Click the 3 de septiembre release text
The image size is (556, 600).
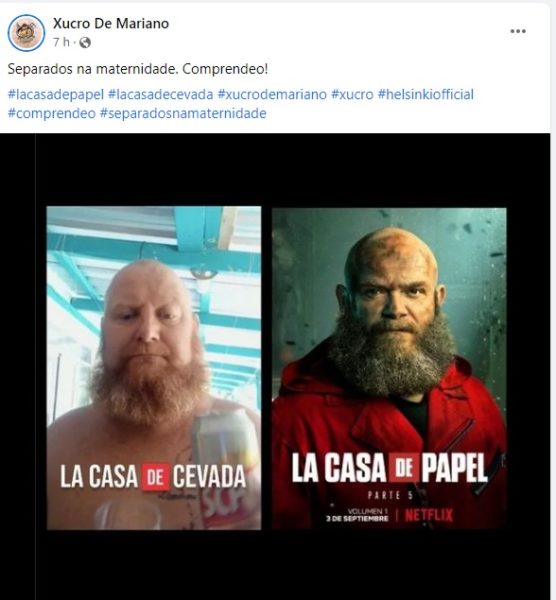coord(357,518)
